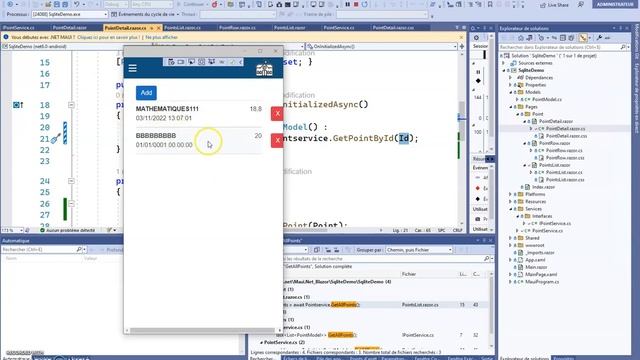Open the OnInitializedAsync member dropdown
The width and height of the screenshot is (640, 360).
click(x=382, y=47)
